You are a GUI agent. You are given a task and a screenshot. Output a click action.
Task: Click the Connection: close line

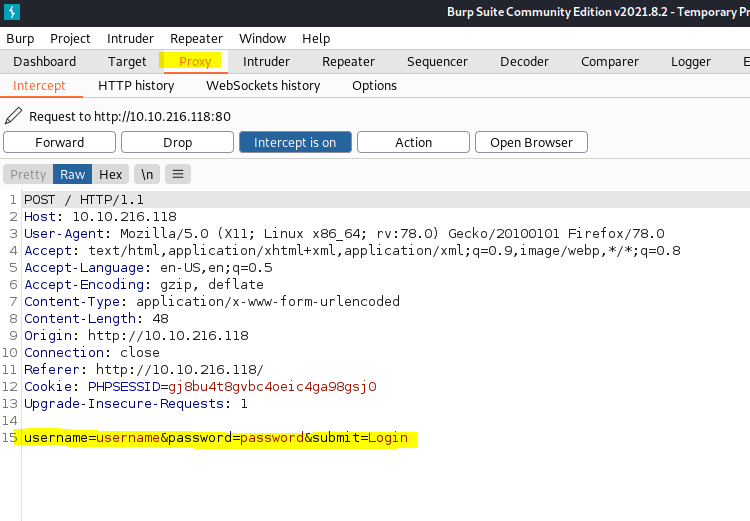click(x=92, y=353)
